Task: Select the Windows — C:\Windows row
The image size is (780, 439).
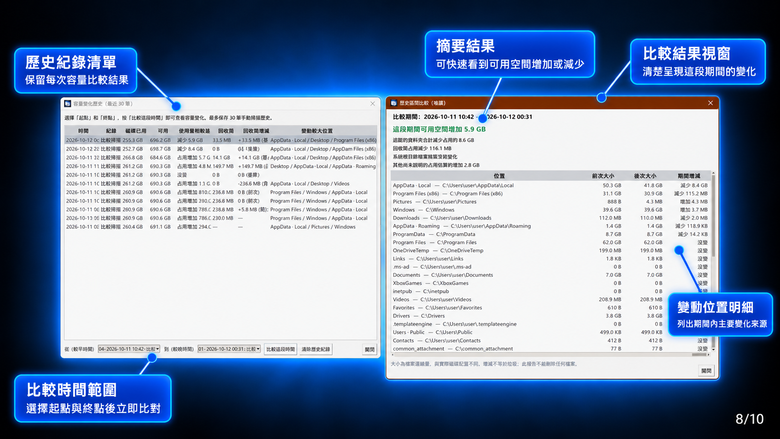Action: (x=551, y=210)
